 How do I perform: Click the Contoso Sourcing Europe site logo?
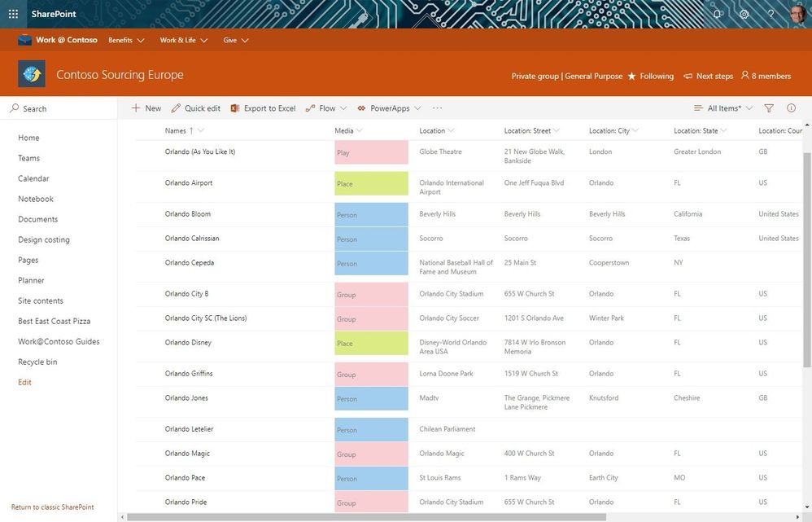[32, 73]
